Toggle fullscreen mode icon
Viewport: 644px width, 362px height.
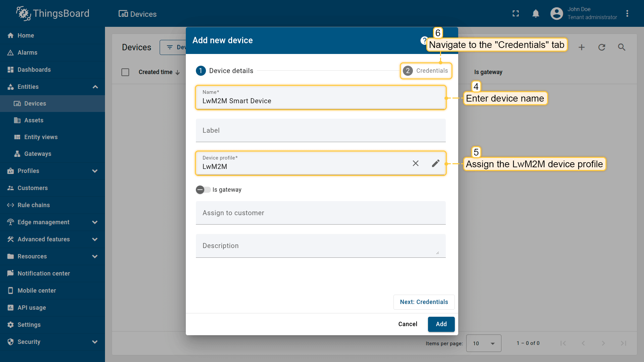click(516, 14)
